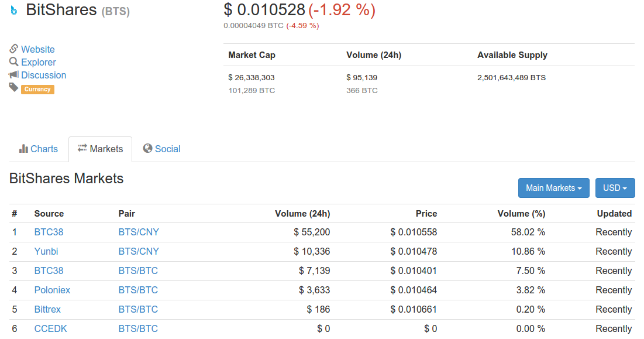644x339 pixels.
Task: Click the -1.92 % price change
Action: click(342, 10)
